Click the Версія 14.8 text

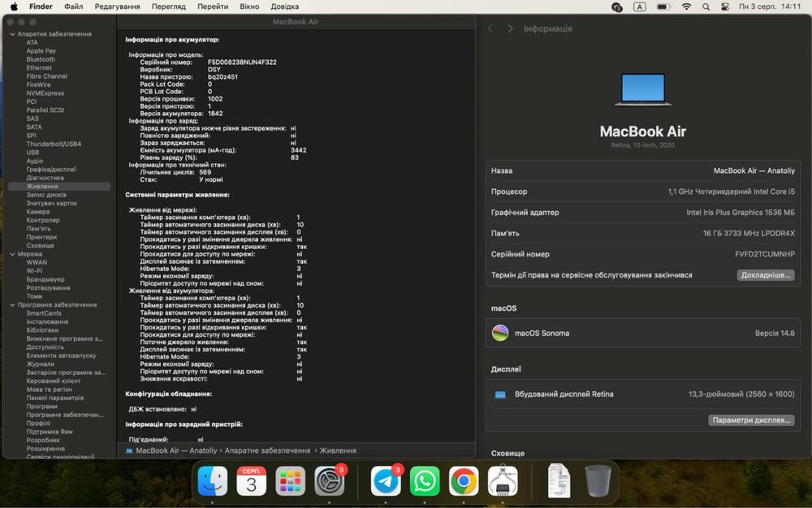pyautogui.click(x=775, y=334)
